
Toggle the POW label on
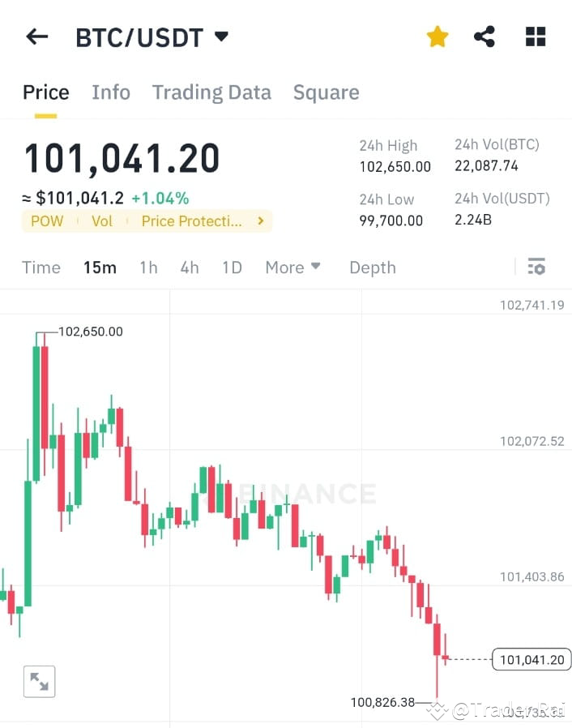pos(46,221)
